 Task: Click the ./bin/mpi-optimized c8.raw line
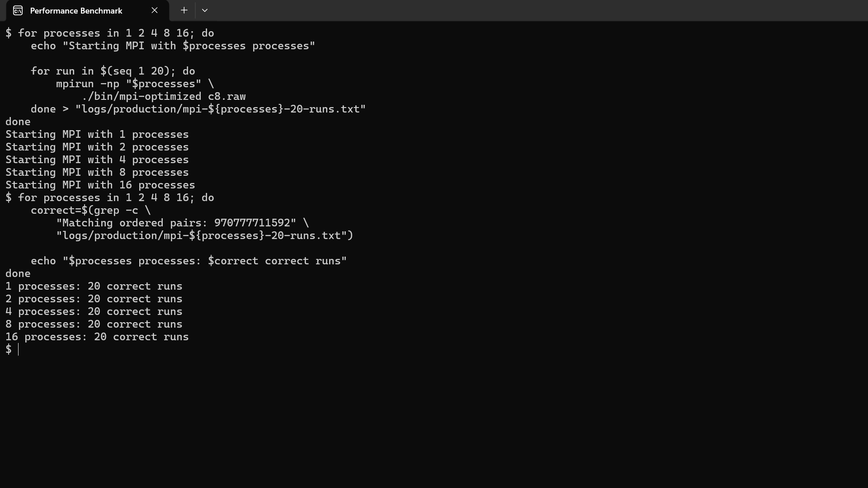tap(164, 97)
